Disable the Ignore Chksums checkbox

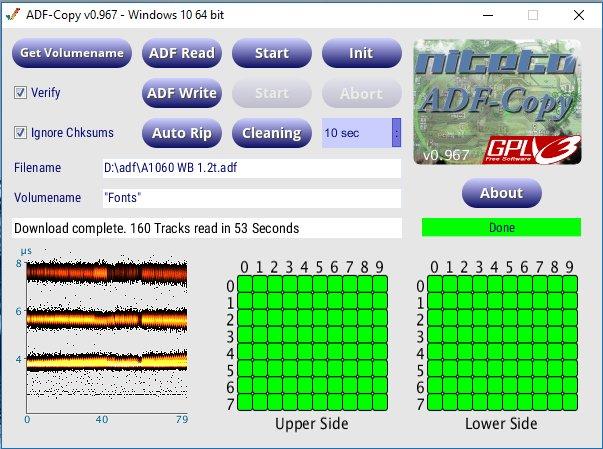[20, 133]
